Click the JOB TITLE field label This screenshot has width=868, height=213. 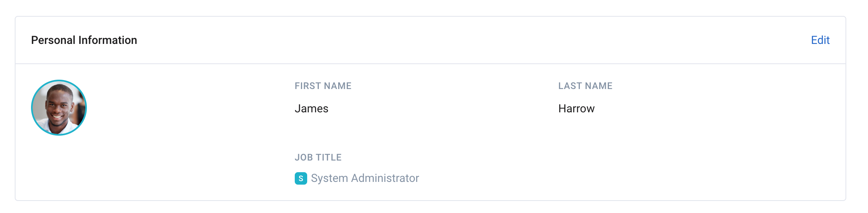click(x=318, y=157)
